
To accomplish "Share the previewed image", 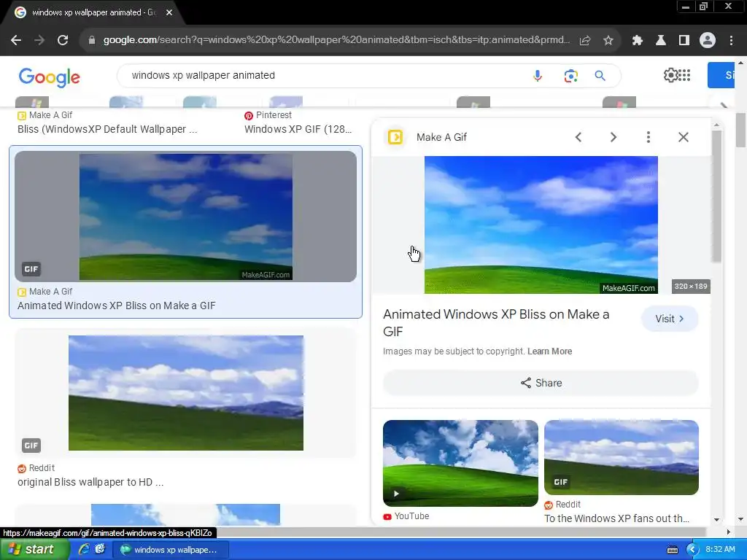I will (x=541, y=383).
